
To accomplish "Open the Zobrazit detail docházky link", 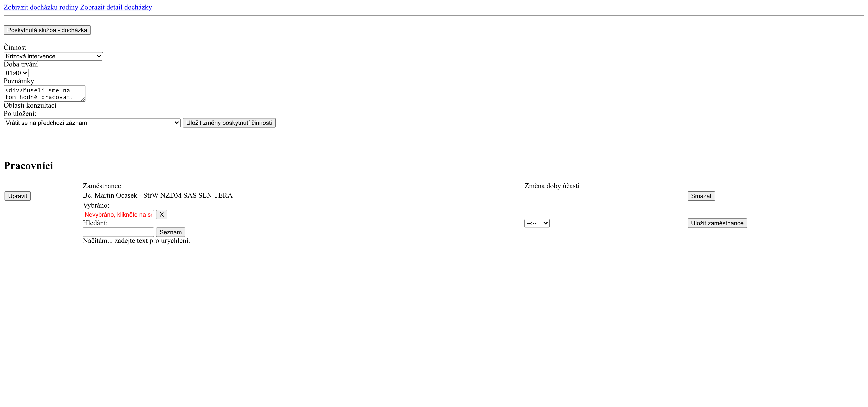I will click(x=116, y=7).
